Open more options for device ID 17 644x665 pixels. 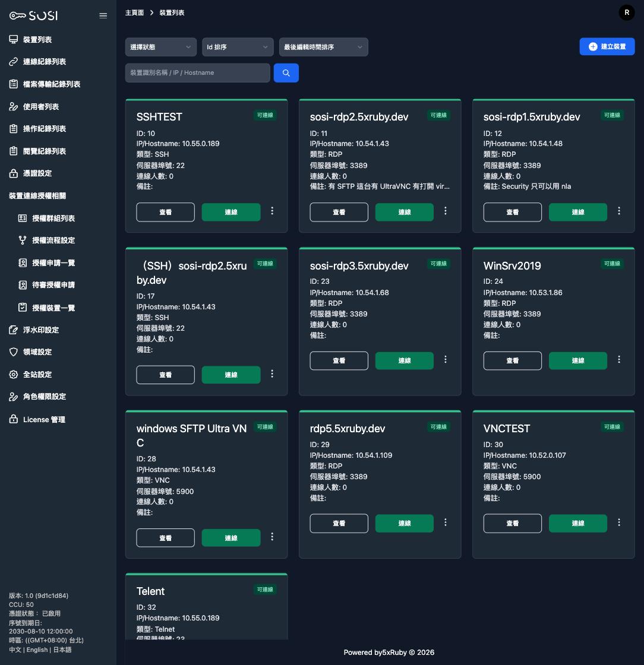click(272, 373)
